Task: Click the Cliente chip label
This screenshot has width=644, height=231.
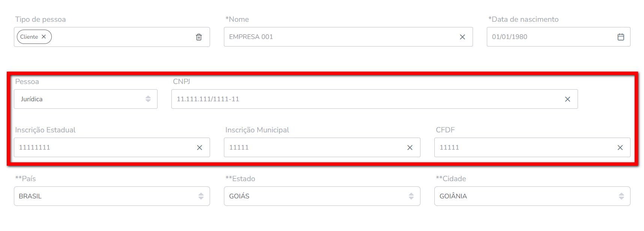Action: point(29,37)
